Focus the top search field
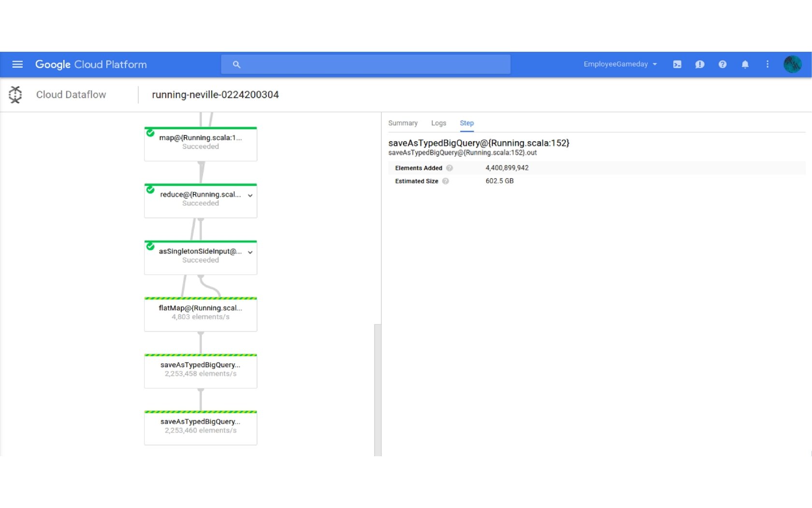Screen dimensions: 812x508 pos(365,64)
